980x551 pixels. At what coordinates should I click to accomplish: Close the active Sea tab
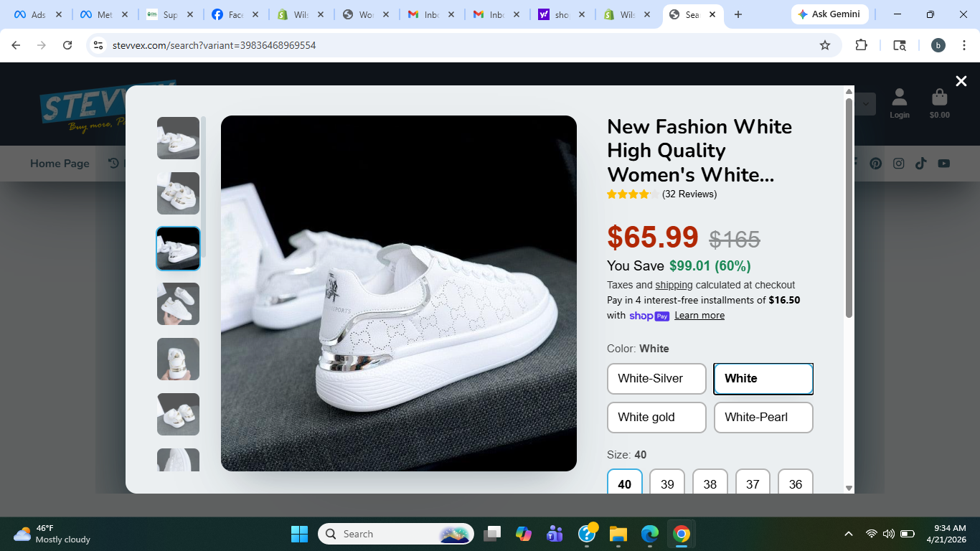pos(713,14)
